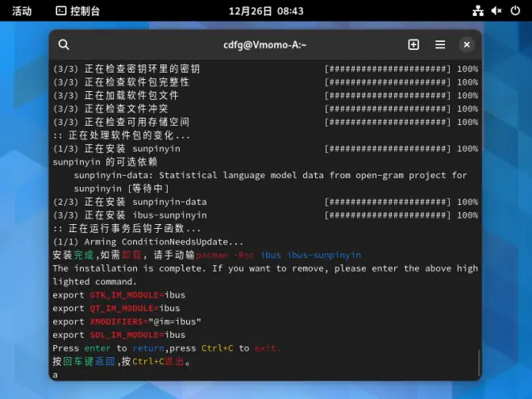Click the 控制台 terminal icon in top bar

click(60, 10)
